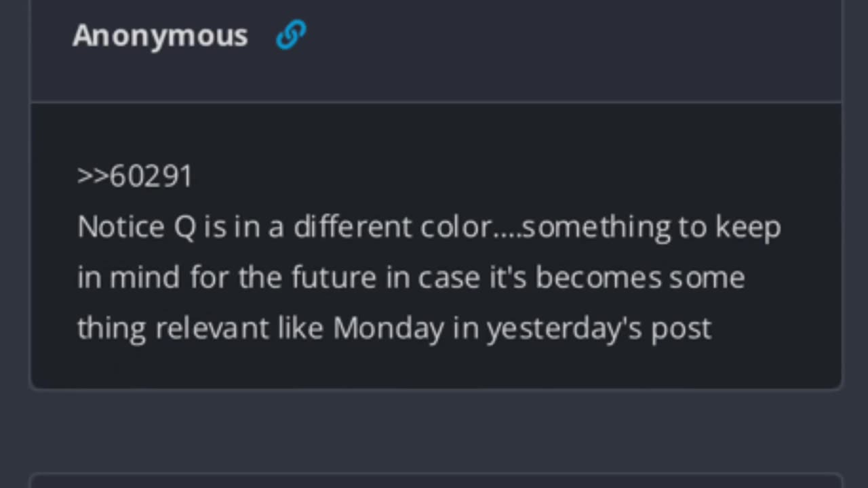Click the word "future" in the post
The width and height of the screenshot is (868, 488).
coord(335,278)
